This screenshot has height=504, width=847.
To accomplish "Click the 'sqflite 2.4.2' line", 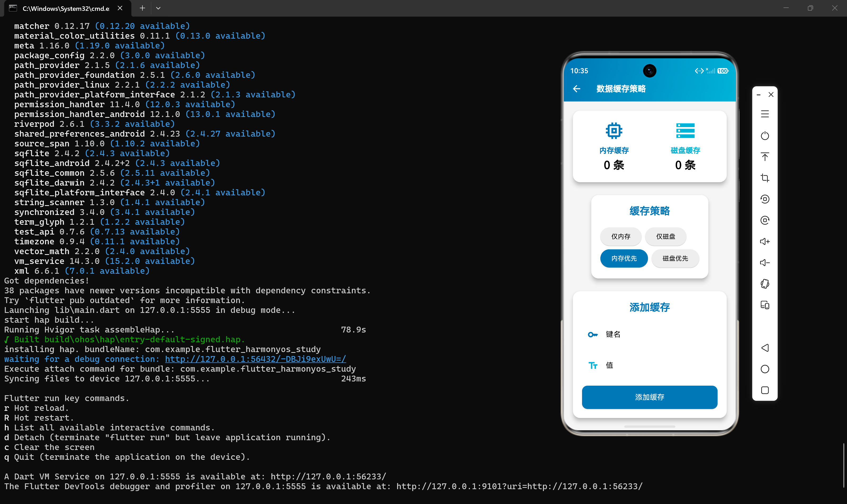I will (92, 154).
